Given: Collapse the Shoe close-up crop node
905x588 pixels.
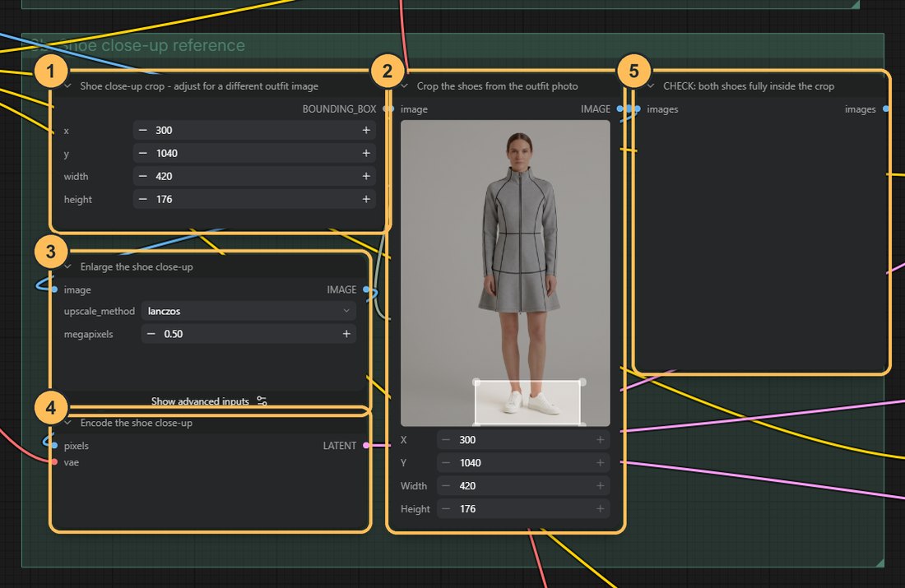Looking at the screenshot, I should (x=67, y=86).
